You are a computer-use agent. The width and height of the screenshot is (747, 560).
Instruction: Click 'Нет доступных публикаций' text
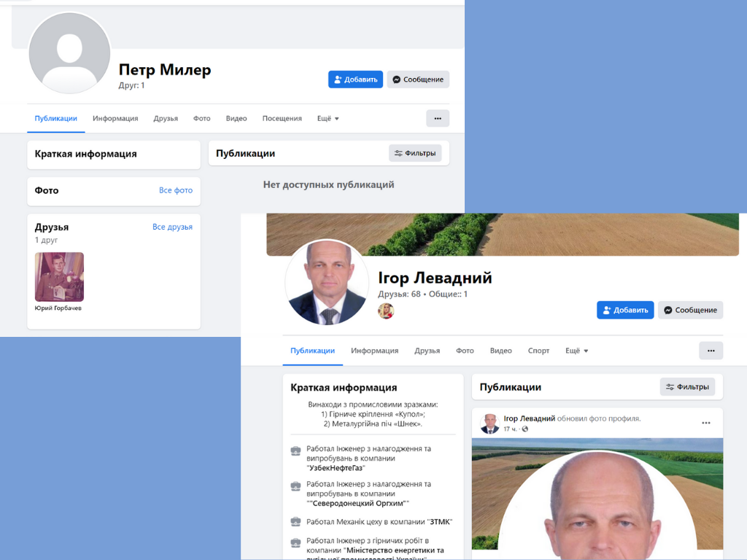[329, 184]
